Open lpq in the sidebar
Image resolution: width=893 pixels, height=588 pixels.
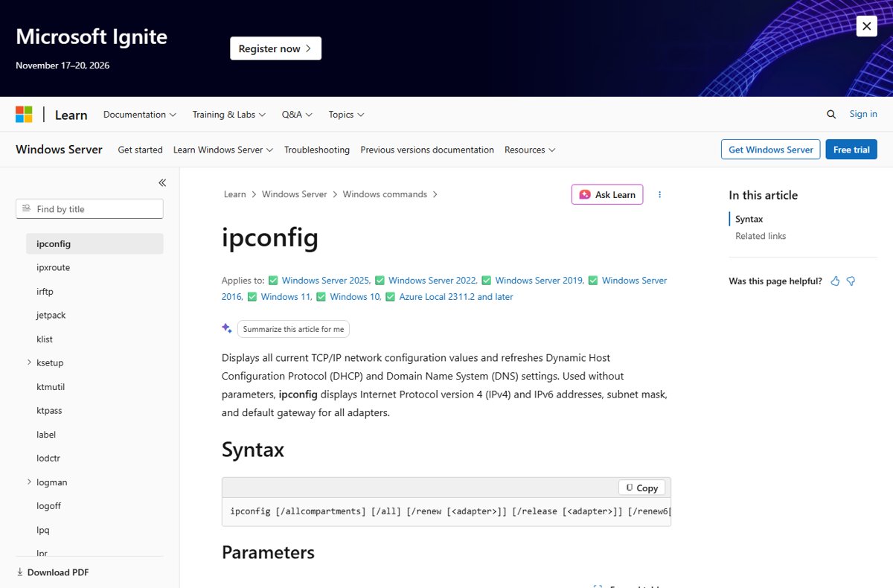pyautogui.click(x=42, y=530)
